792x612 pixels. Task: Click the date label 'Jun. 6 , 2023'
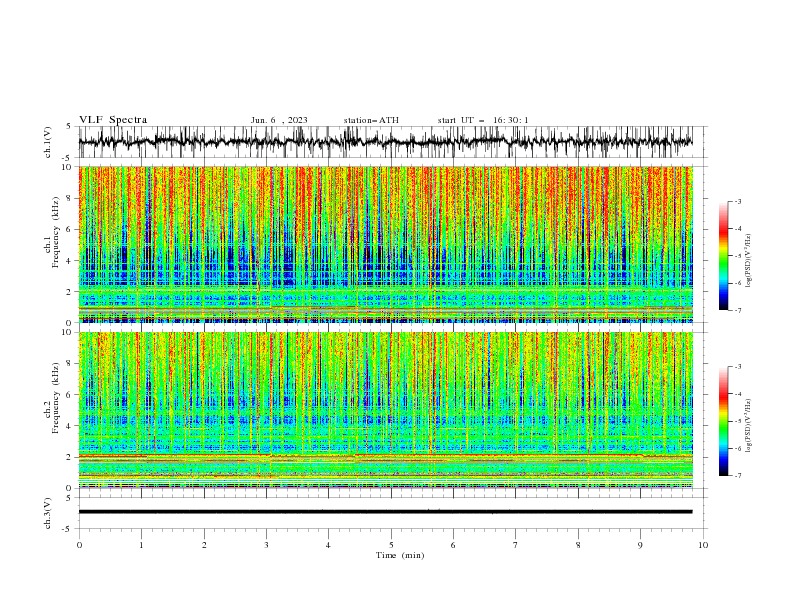(279, 120)
